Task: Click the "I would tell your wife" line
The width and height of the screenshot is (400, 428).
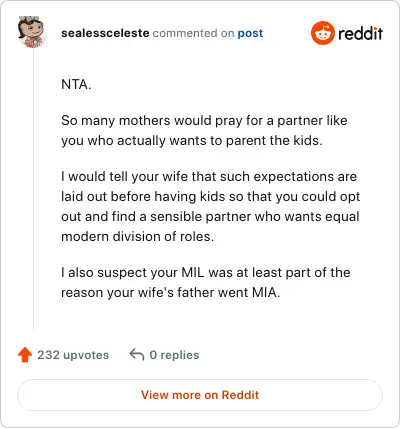Action: [209, 176]
